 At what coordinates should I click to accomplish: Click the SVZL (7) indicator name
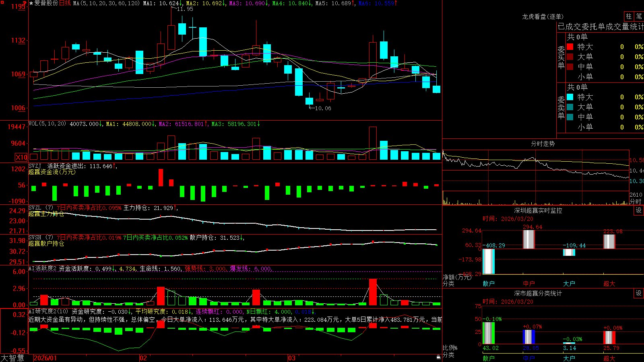[x=41, y=208]
